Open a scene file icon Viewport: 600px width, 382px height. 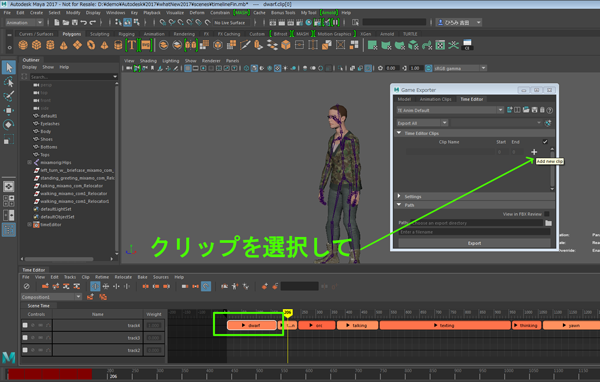pos(66,23)
